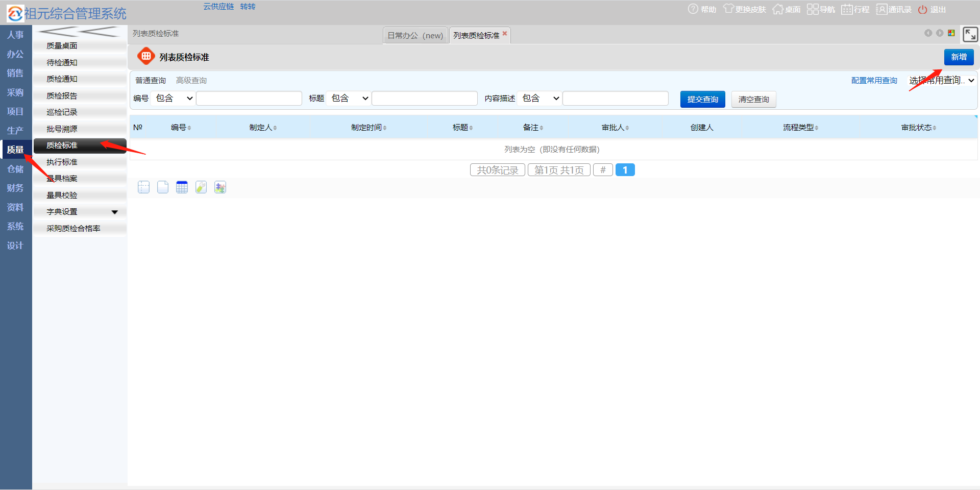Open 量具校验 menu item
The width and height of the screenshot is (980, 490).
80,195
